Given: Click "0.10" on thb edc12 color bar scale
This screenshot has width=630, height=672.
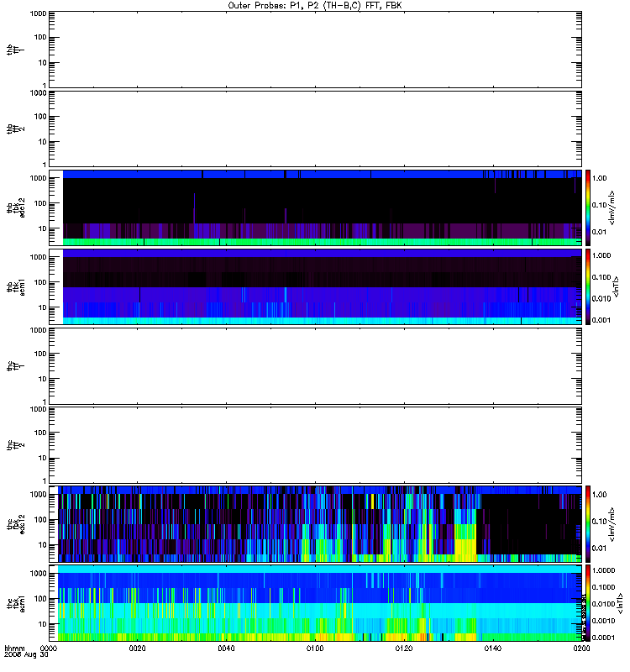Looking at the screenshot, I should [x=599, y=205].
